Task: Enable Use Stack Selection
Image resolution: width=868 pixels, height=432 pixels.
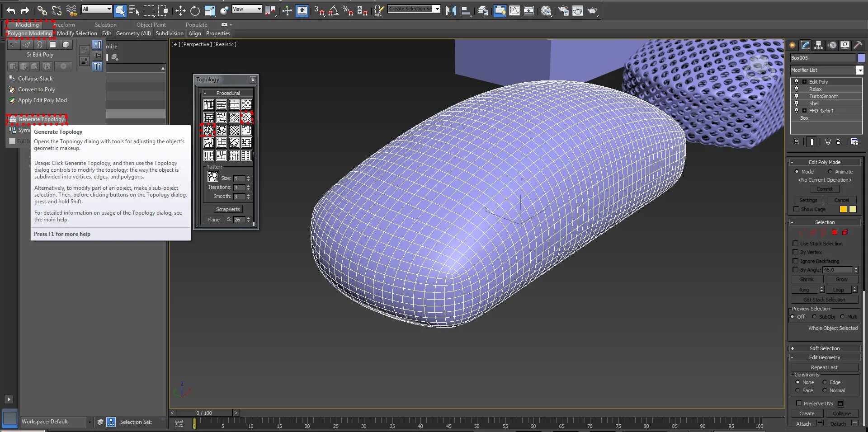Action: tap(796, 243)
